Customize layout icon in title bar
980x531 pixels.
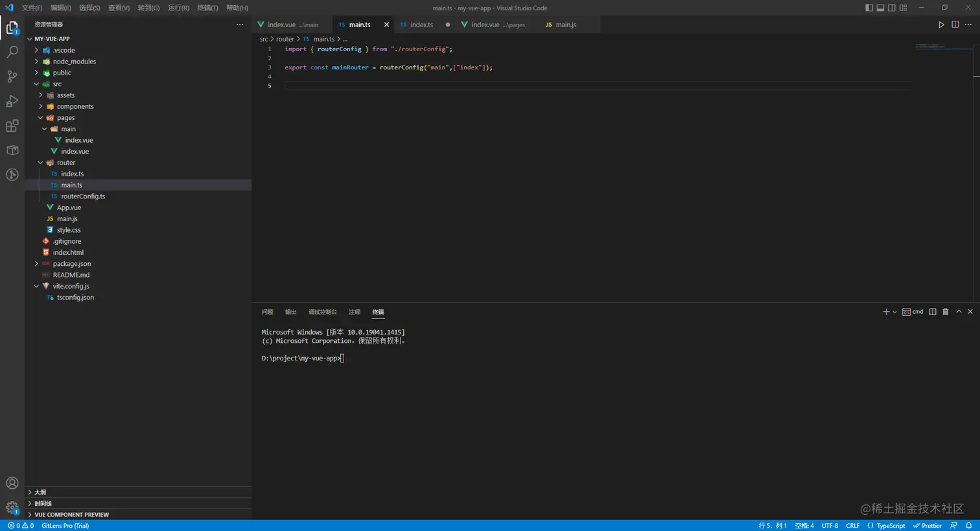(904, 8)
